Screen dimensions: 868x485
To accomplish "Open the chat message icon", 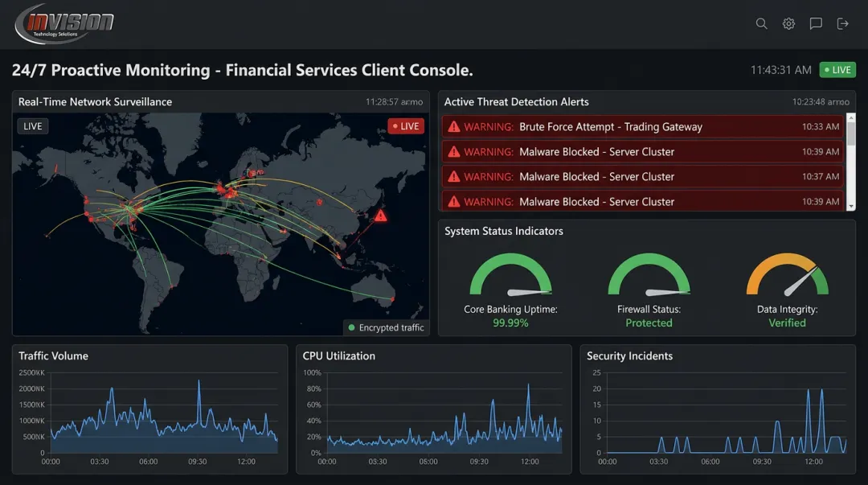I will click(816, 23).
